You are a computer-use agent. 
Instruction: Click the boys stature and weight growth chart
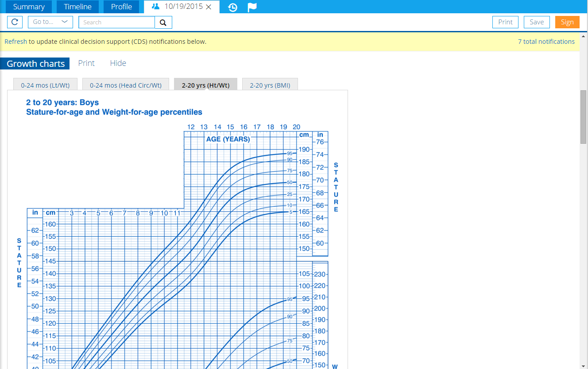coord(178,230)
